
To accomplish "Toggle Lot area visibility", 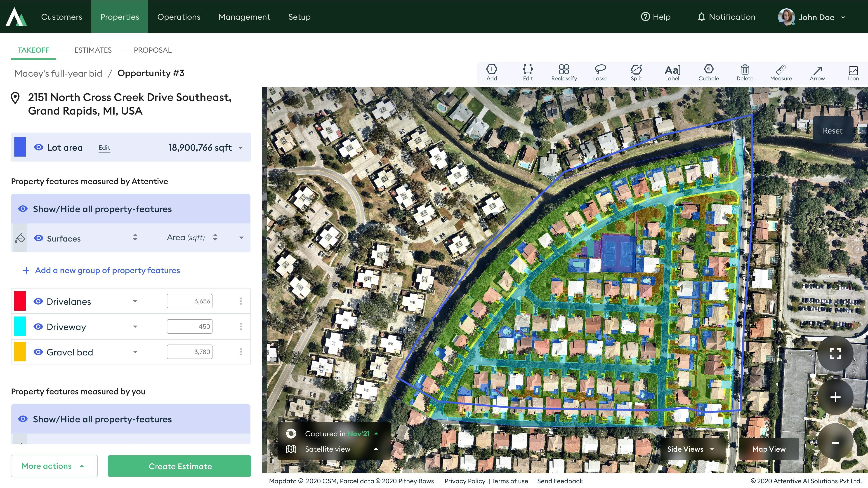I will [39, 147].
